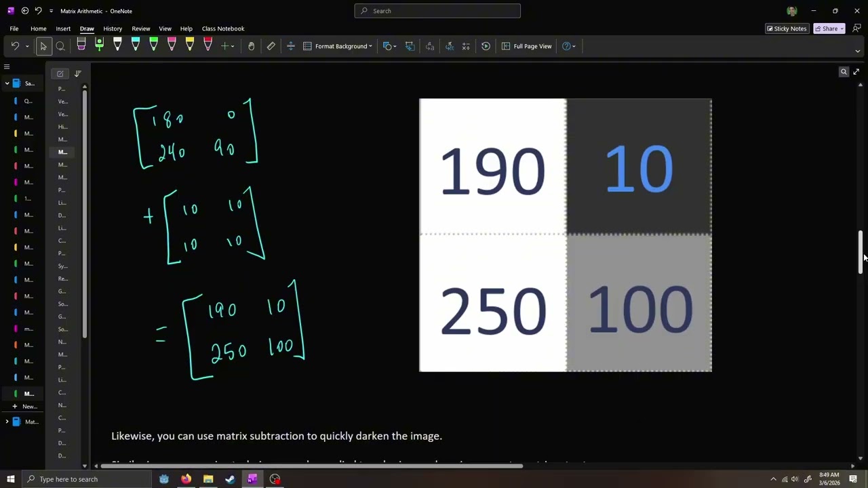Click the Windows Start button
Image resolution: width=868 pixels, height=488 pixels.
[x=10, y=479]
